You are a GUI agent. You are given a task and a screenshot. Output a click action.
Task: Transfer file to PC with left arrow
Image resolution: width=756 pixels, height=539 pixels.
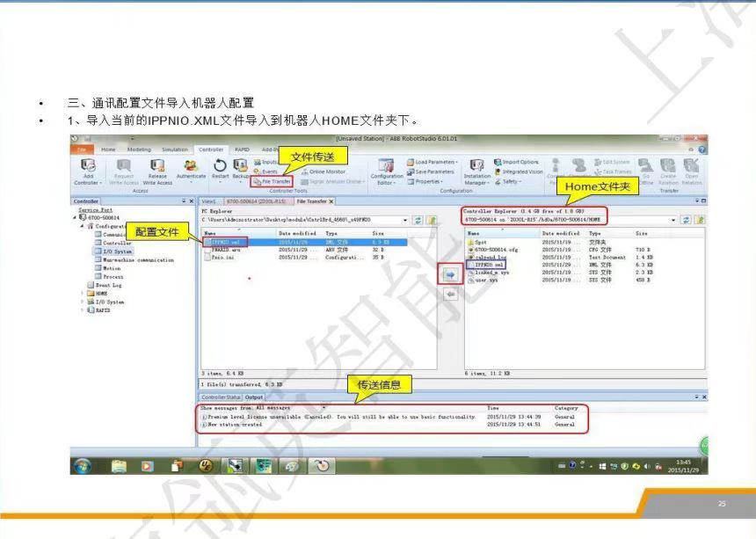pos(450,294)
